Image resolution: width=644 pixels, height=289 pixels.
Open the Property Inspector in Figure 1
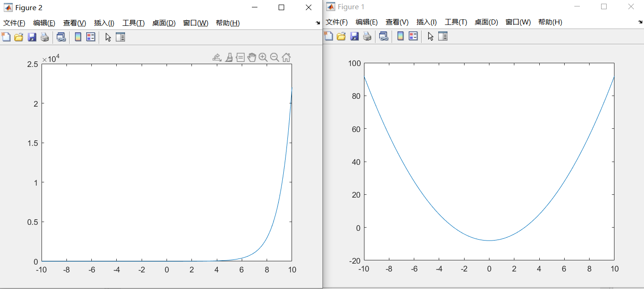tap(442, 36)
